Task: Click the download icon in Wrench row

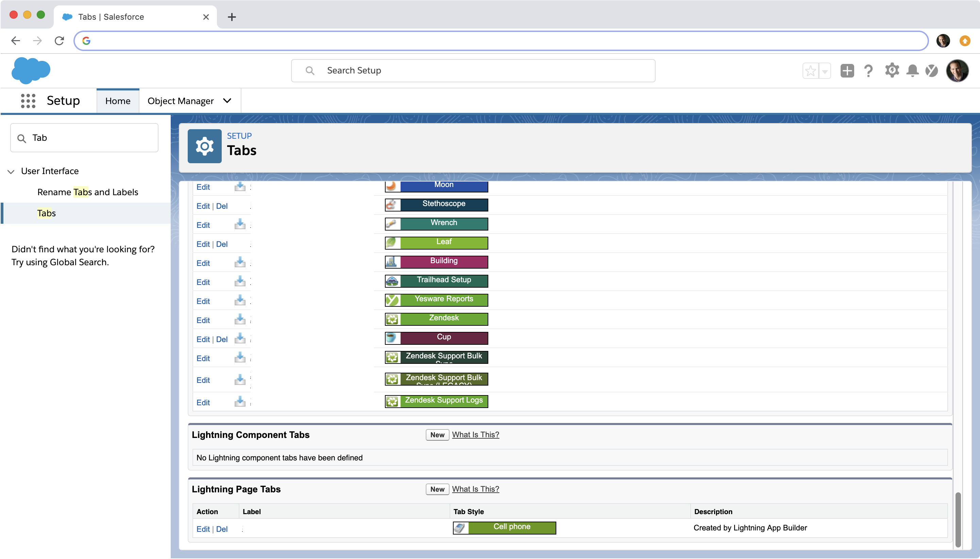Action: 240,224
